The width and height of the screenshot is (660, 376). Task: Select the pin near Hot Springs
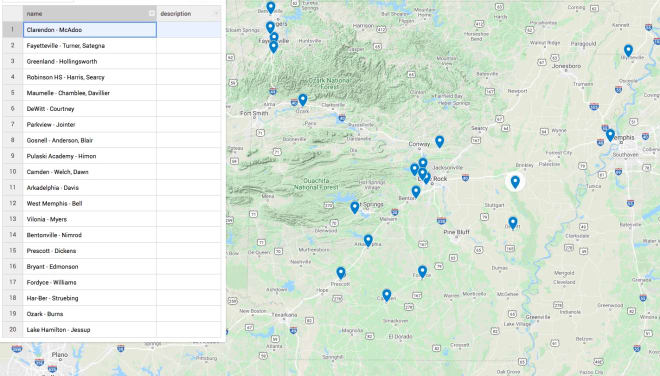355,207
